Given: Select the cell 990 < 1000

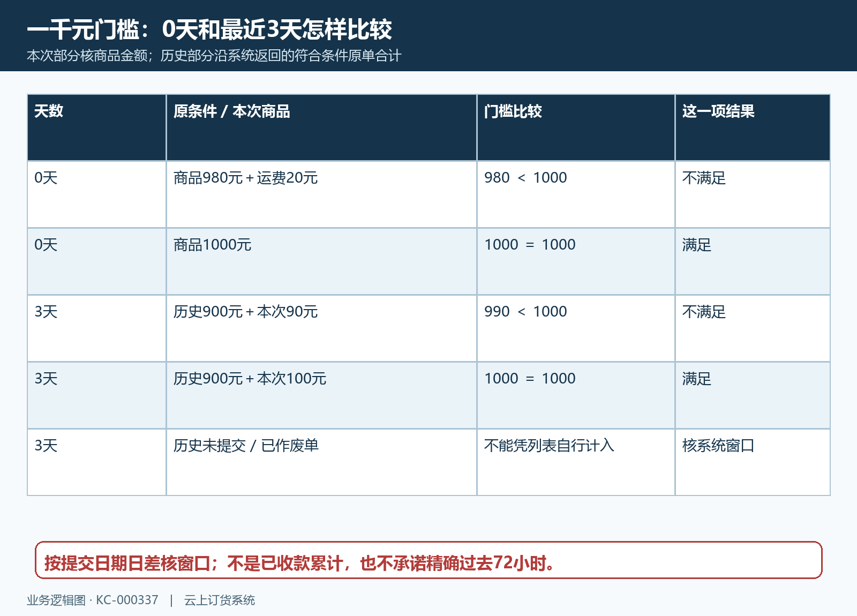Looking at the screenshot, I should tap(576, 328).
